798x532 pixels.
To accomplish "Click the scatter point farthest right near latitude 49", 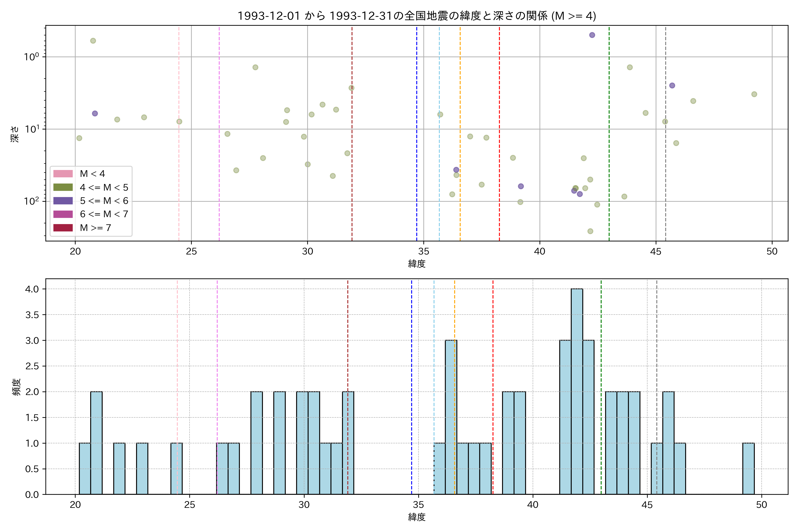I will (754, 94).
